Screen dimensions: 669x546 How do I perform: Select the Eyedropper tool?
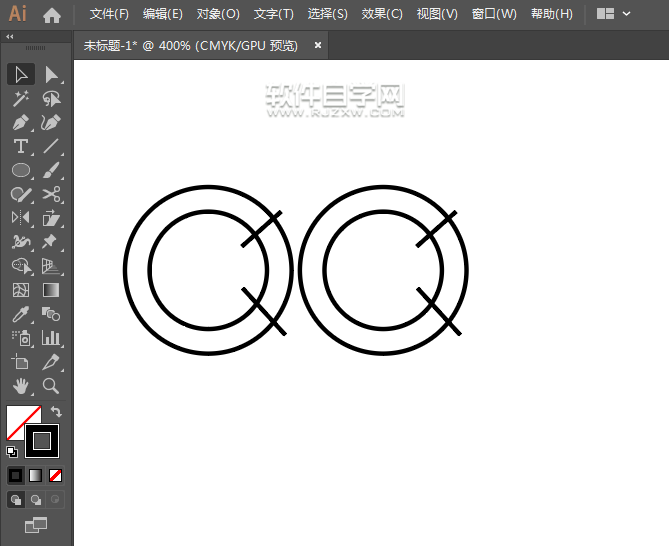pyautogui.click(x=21, y=314)
